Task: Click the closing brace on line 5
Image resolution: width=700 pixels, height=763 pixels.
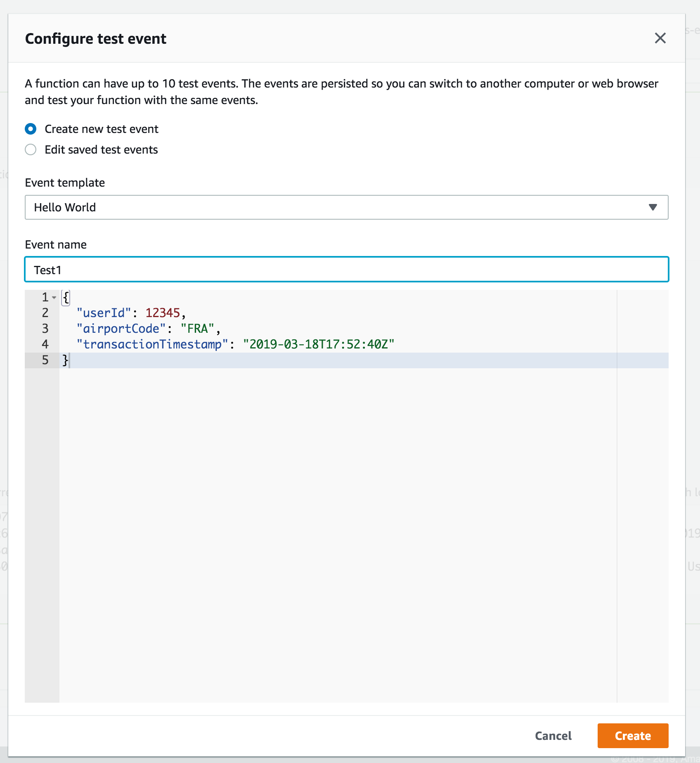Action: [65, 360]
